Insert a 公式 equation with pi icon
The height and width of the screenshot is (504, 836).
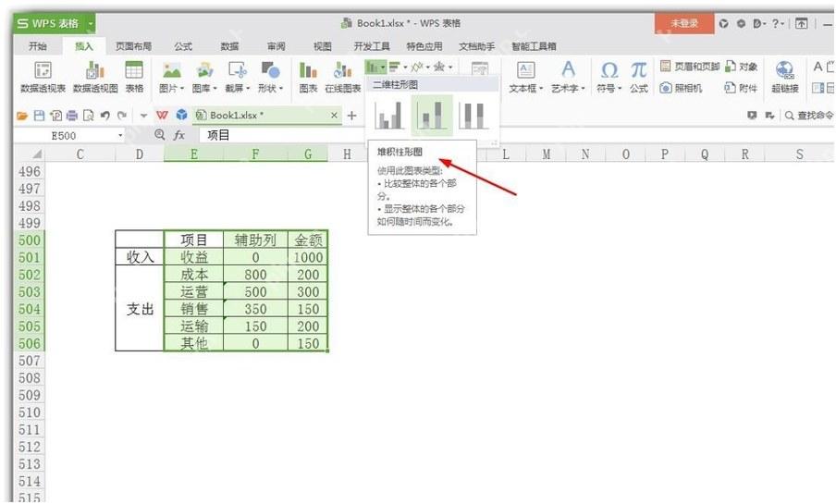click(639, 78)
